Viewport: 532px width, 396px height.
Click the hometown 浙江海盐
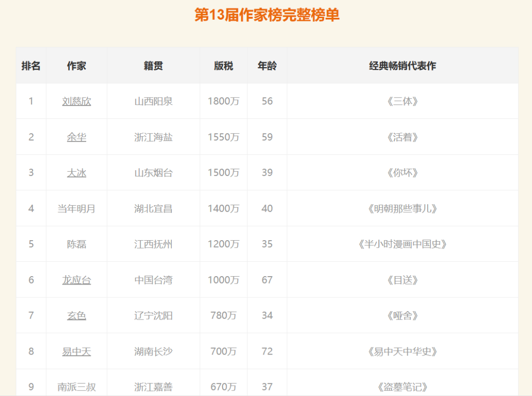(x=153, y=137)
